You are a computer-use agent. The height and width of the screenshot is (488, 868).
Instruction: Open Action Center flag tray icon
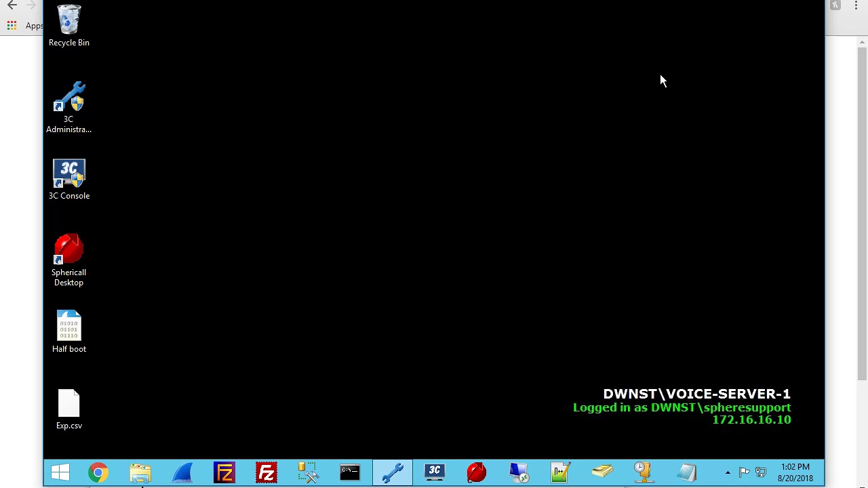[745, 472]
